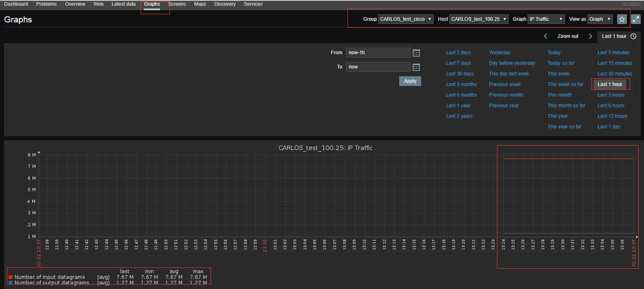Click Number of input datagrams legend text
The height and width of the screenshot is (289, 644).
(x=50, y=277)
